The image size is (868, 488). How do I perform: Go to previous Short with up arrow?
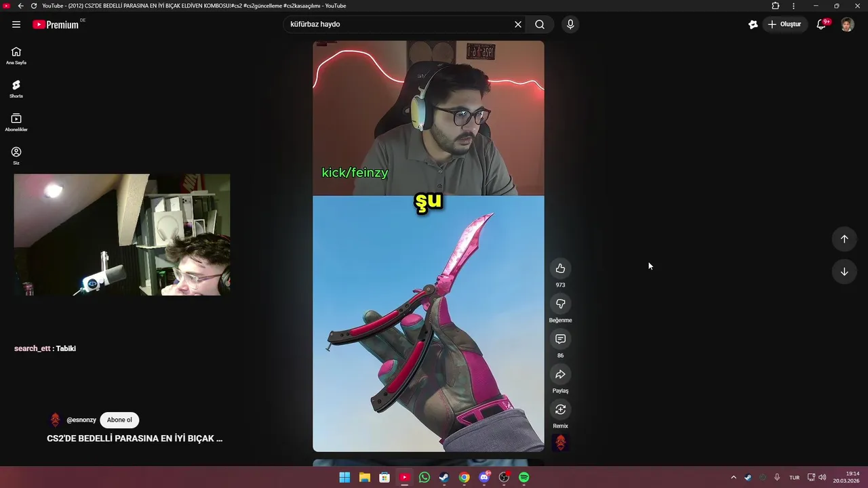click(844, 239)
